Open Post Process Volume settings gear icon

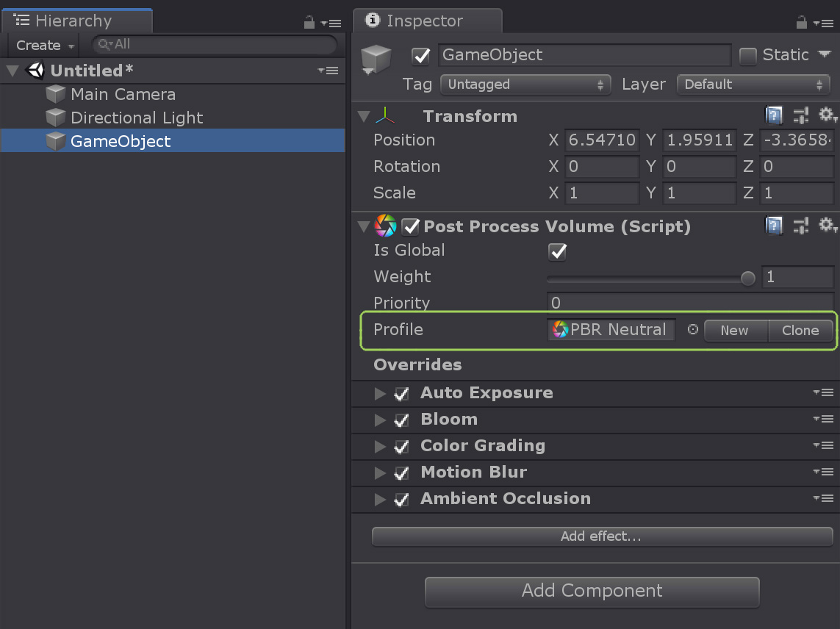828,226
